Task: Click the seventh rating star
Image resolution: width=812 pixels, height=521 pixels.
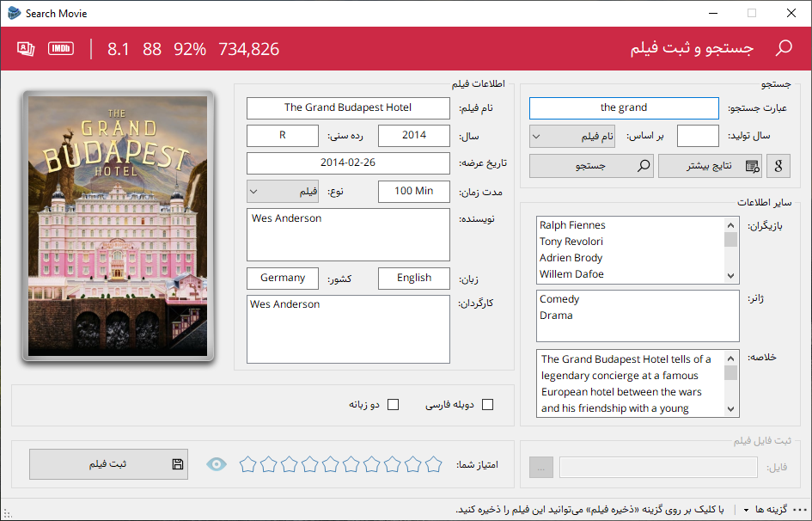Action: click(372, 464)
